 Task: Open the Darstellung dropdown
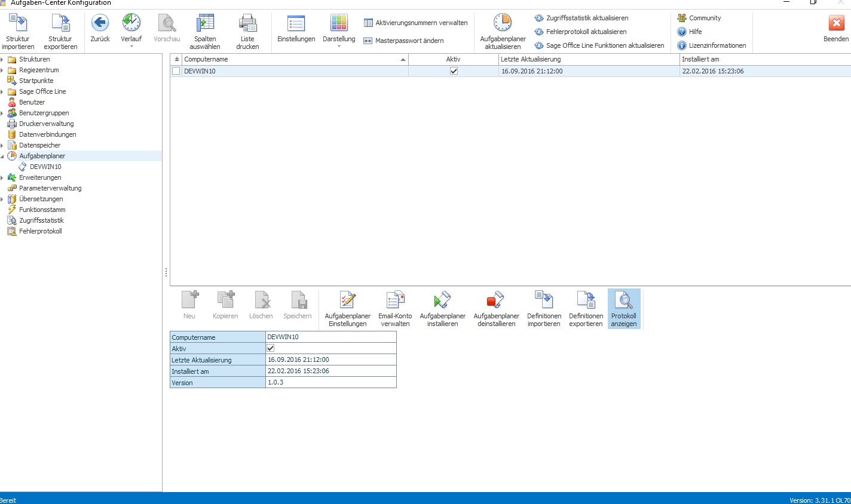339,30
